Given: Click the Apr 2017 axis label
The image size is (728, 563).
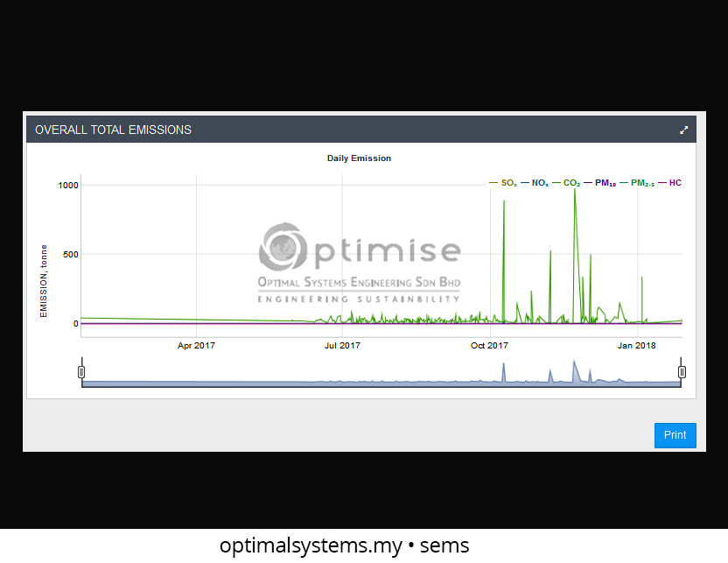Looking at the screenshot, I should click(x=196, y=346).
